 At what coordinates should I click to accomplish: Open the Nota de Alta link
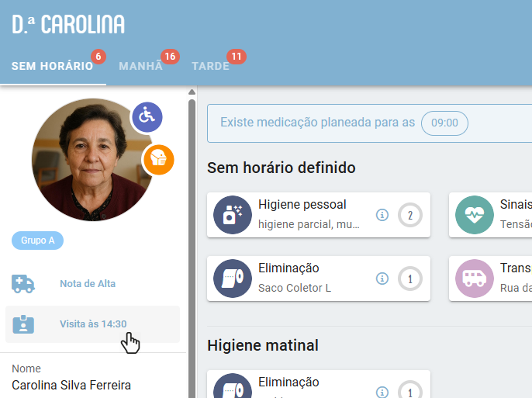tap(88, 284)
